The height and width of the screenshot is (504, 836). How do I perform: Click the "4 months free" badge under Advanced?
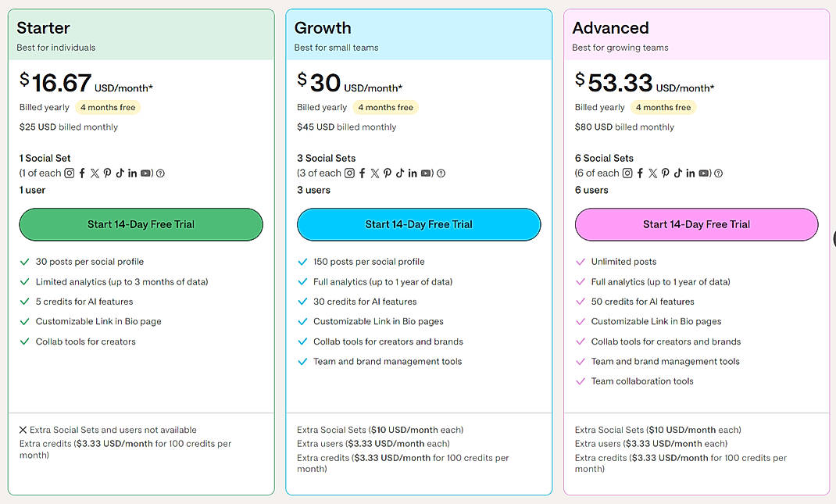pos(663,108)
